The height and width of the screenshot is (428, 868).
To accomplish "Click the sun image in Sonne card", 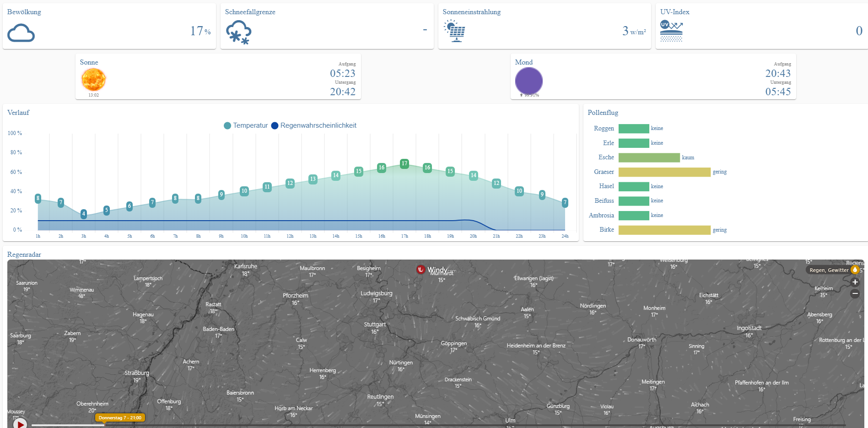I will point(93,80).
